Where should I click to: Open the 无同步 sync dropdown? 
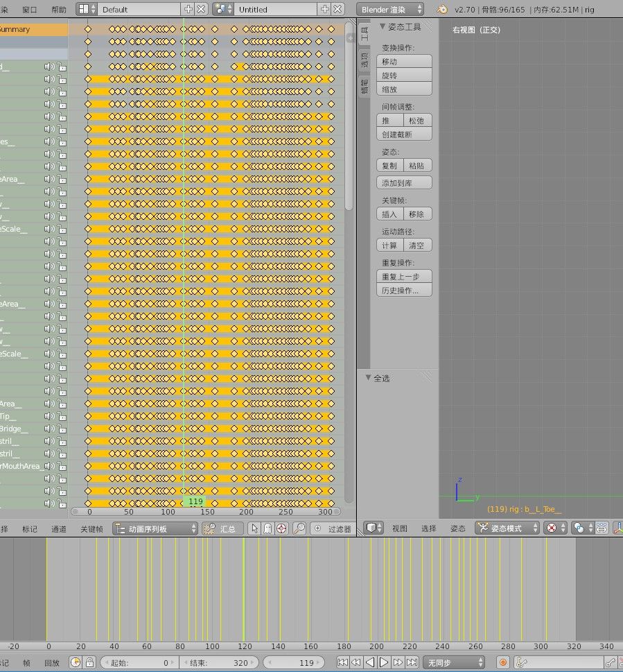(x=453, y=662)
